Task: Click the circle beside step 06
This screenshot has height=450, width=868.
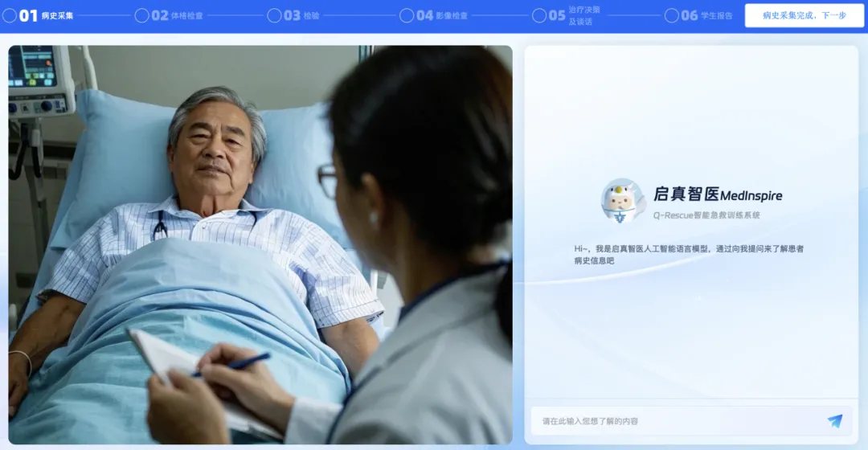Action: [x=671, y=15]
